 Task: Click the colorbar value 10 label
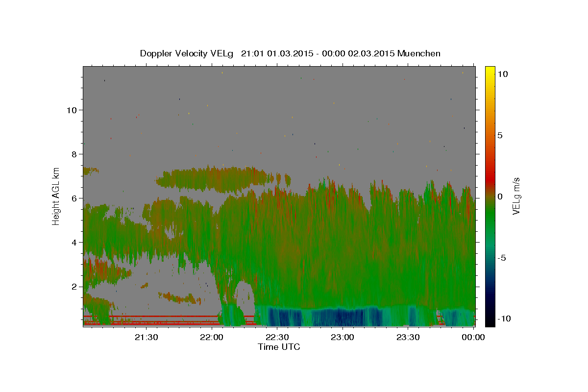502,74
